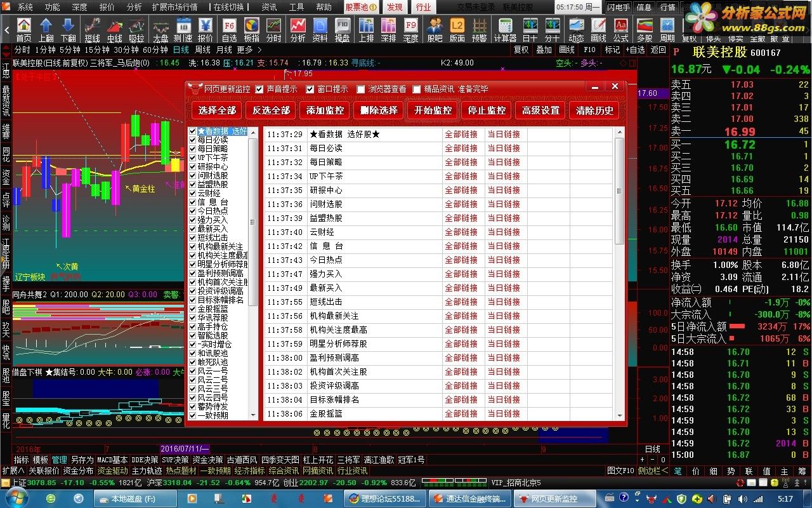Select the 60分钟 period tab
Viewport: 812px width, 508px height.
coord(155,50)
